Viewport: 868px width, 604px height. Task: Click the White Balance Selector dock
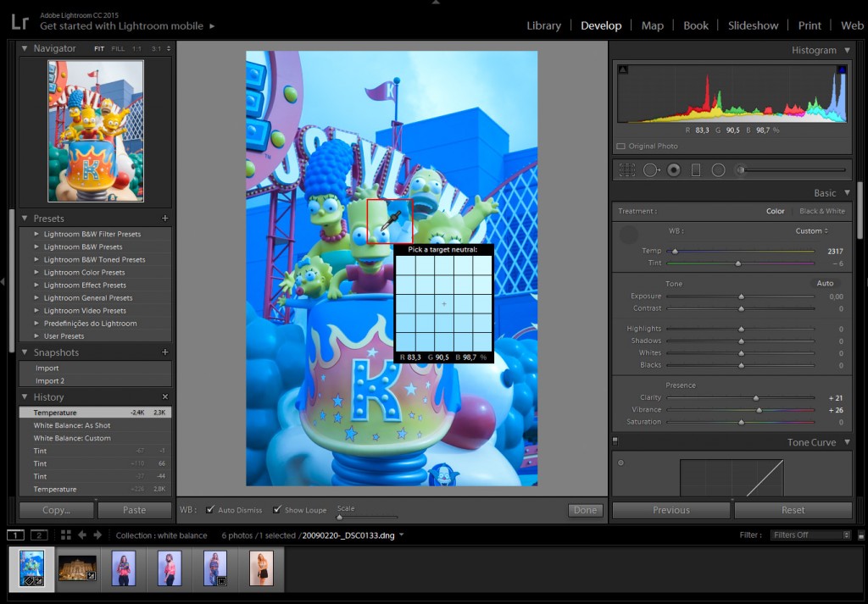pos(628,235)
